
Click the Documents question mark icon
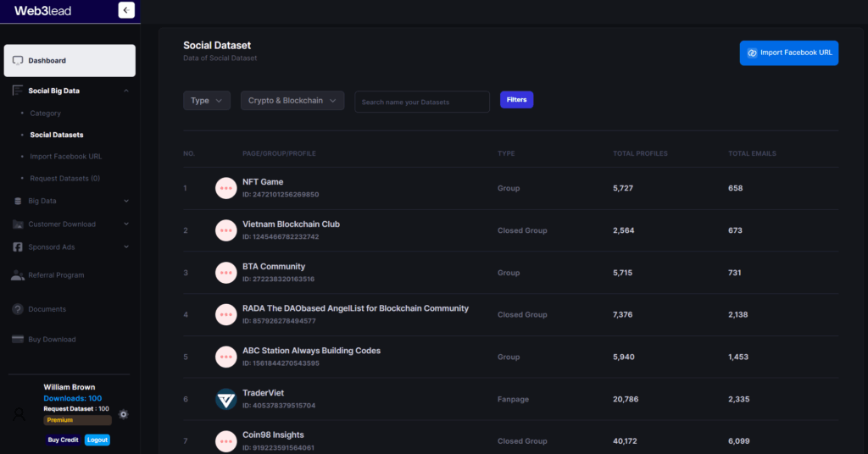pyautogui.click(x=18, y=309)
